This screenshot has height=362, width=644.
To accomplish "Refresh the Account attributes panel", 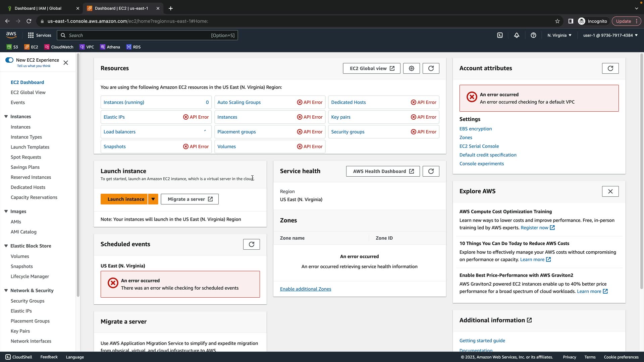I will point(610,68).
